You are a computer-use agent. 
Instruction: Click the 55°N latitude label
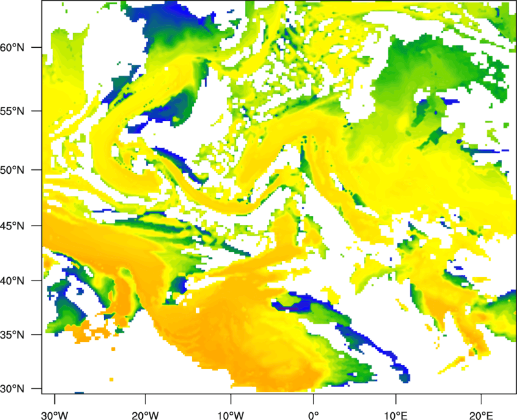click(12, 111)
